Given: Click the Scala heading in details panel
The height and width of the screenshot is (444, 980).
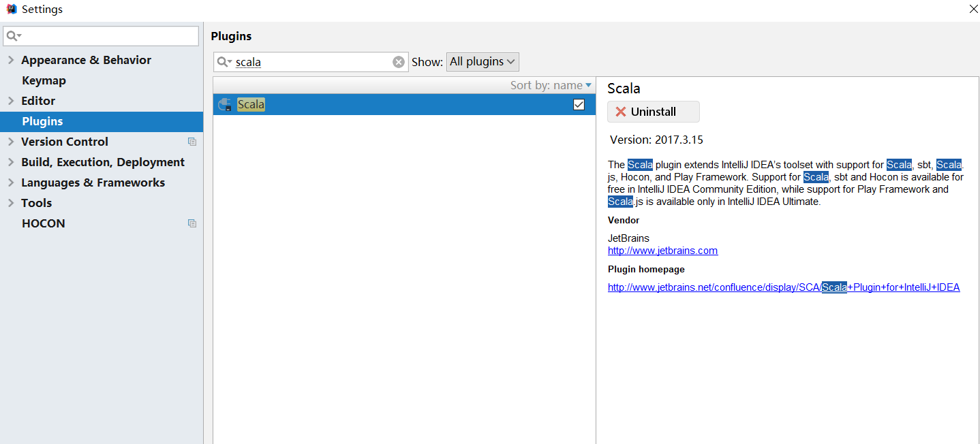Looking at the screenshot, I should point(624,89).
